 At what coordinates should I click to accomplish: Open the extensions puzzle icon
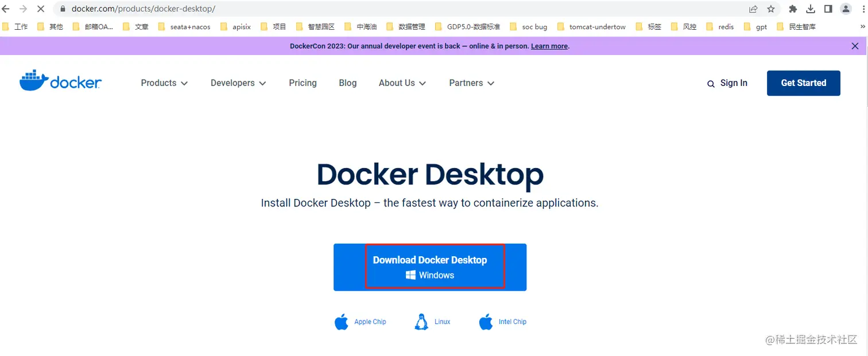click(793, 9)
